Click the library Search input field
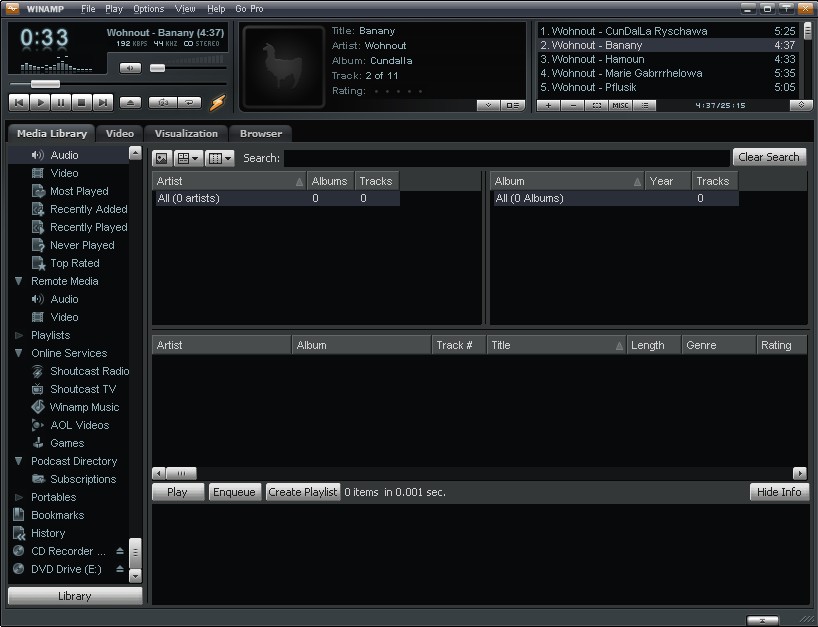 point(506,158)
